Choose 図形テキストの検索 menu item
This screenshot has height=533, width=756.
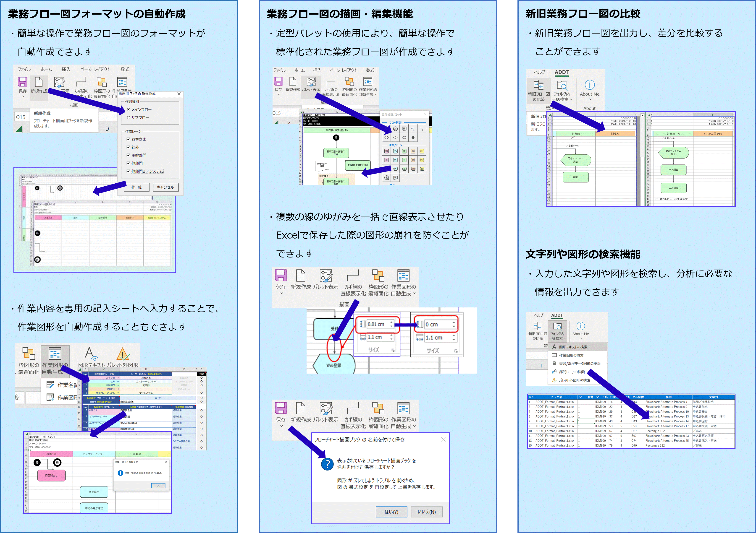(x=577, y=347)
